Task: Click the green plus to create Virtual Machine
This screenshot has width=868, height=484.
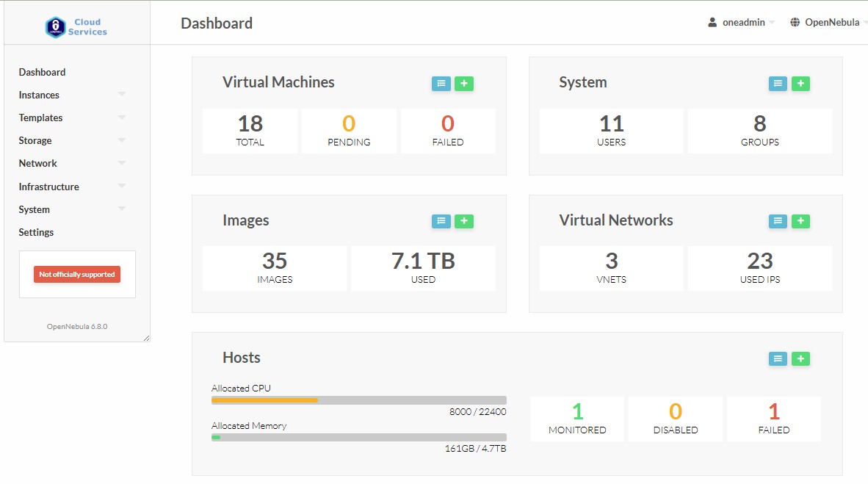Action: pos(463,84)
